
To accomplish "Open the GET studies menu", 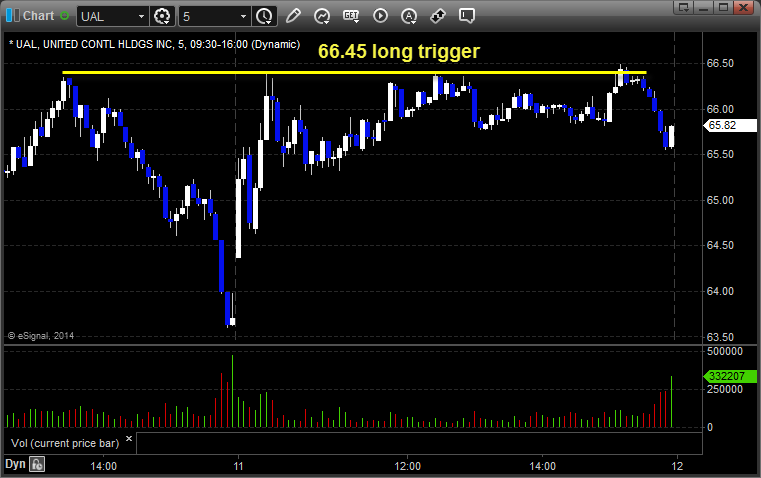I will 351,16.
